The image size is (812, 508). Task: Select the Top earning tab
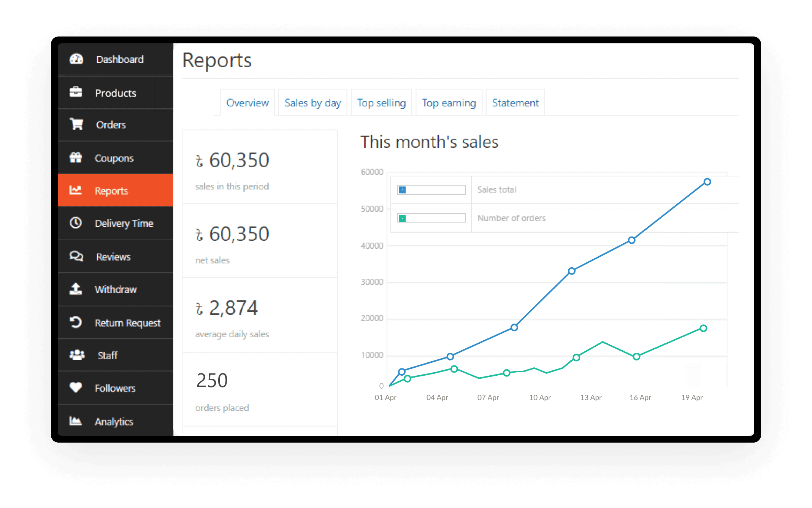coord(449,103)
